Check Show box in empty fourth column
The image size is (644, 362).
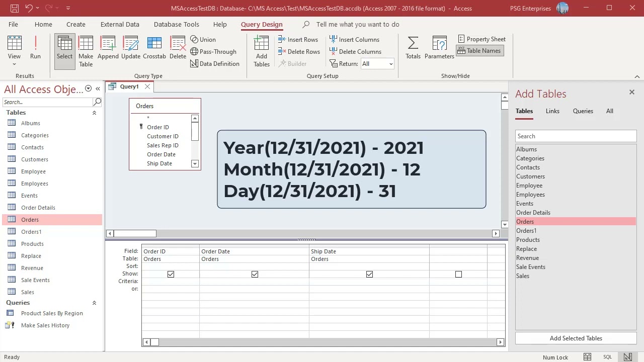point(458,274)
